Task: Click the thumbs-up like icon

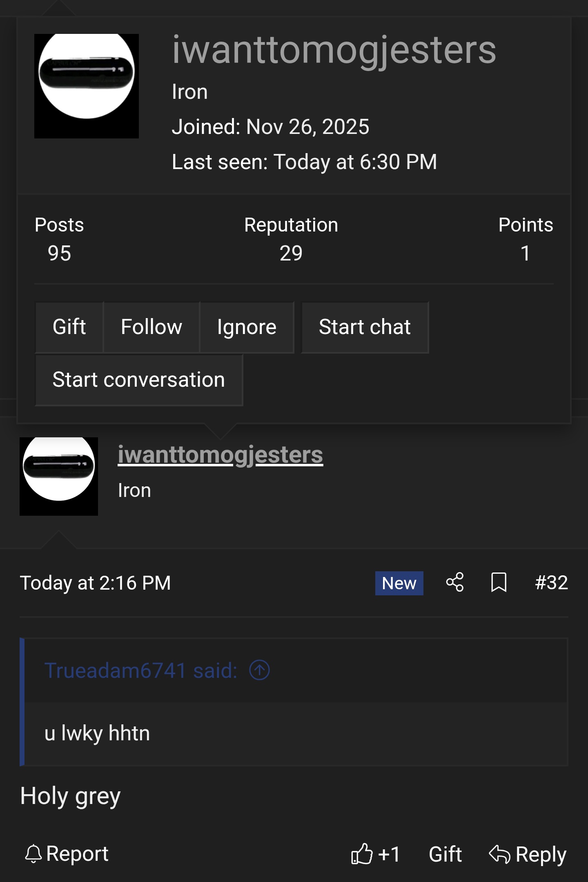Action: pos(362,854)
